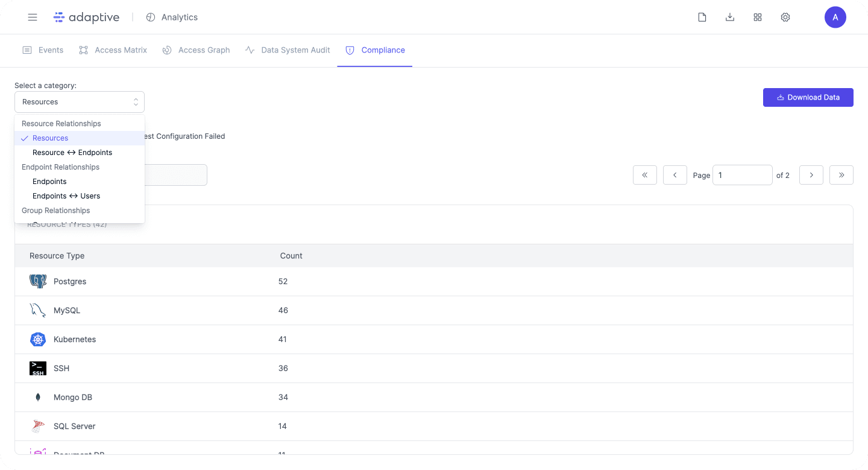Open the apps grid icon
The height and width of the screenshot is (470, 868).
758,17
